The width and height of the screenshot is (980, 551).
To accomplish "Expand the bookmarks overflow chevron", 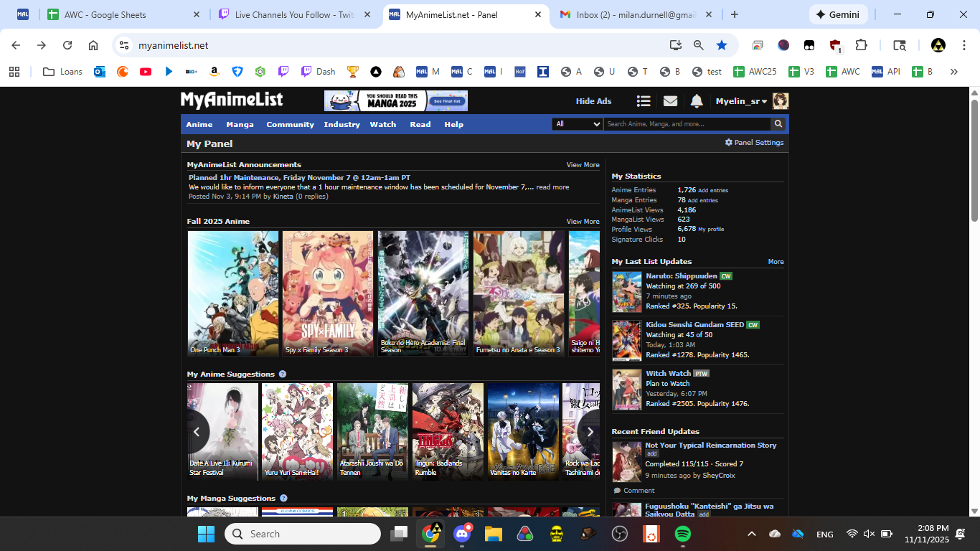I will click(x=953, y=72).
